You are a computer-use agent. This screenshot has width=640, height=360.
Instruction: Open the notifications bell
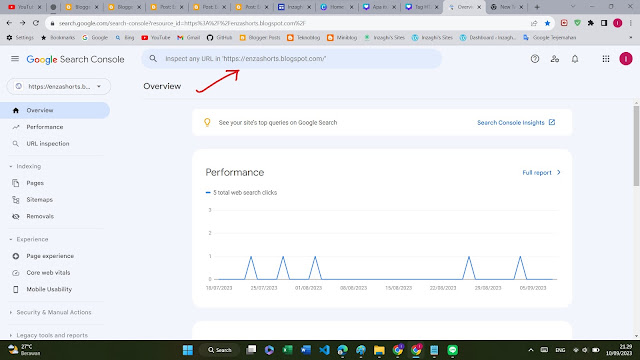click(575, 59)
